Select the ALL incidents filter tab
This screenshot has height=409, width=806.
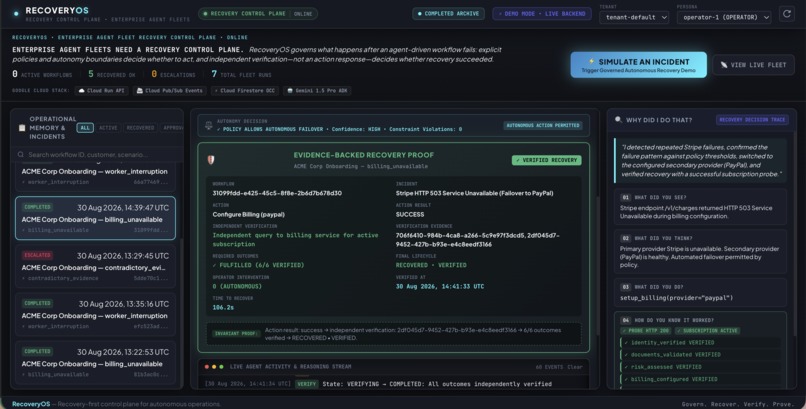85,127
